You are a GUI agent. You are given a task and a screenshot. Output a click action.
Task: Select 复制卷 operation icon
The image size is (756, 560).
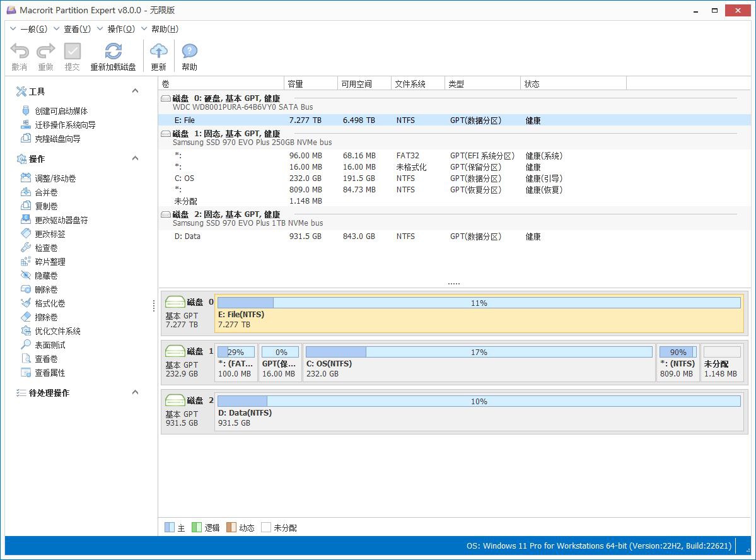(26, 206)
